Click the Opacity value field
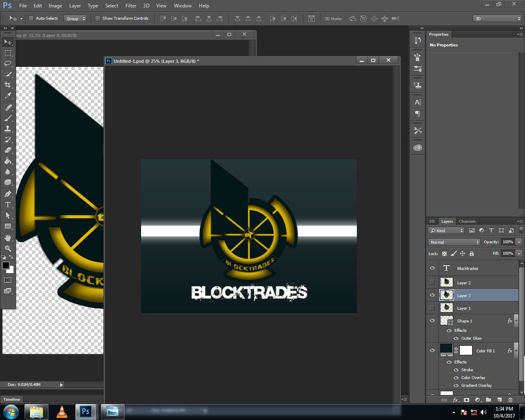The height and width of the screenshot is (420, 525). coord(508,242)
